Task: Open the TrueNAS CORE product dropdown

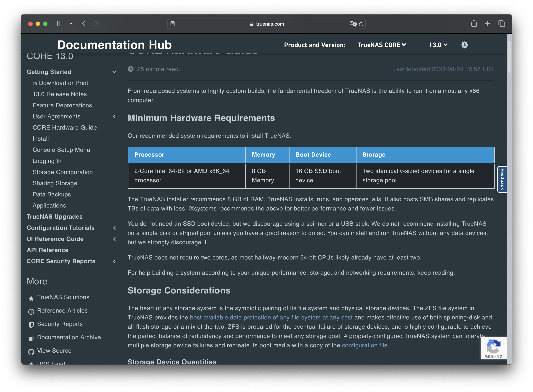Action: point(381,45)
